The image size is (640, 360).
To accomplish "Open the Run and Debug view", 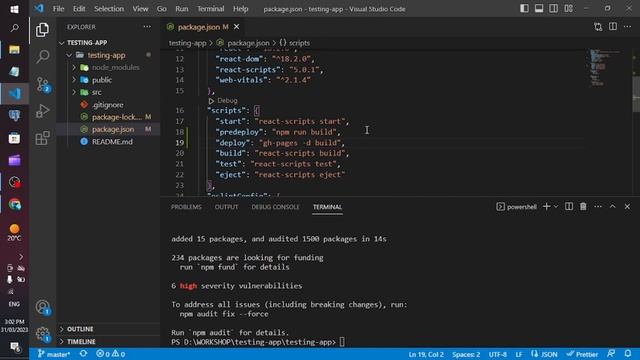I will pos(42,111).
